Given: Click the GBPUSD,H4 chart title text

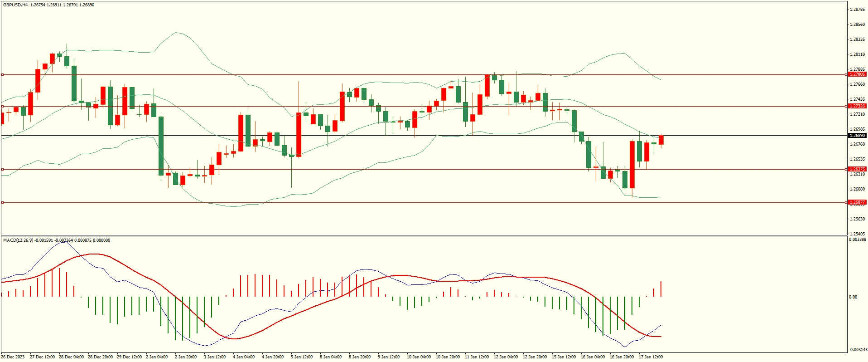Looking at the screenshot, I should 15,5.
